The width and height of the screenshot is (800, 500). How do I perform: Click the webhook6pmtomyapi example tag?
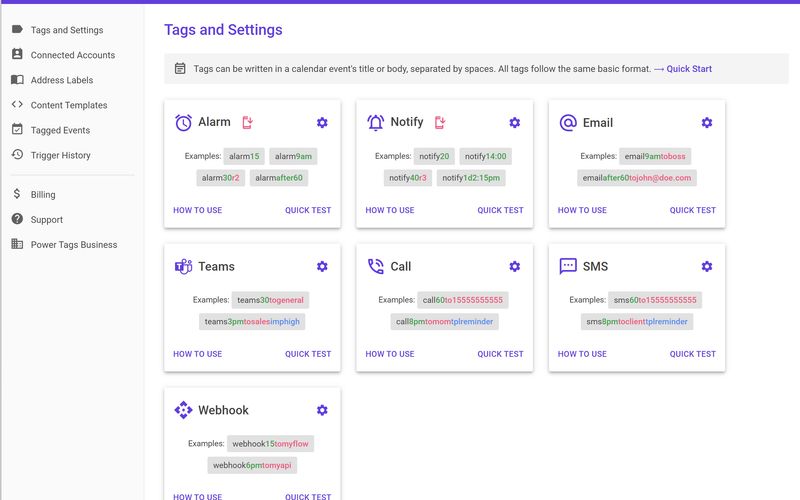point(252,465)
